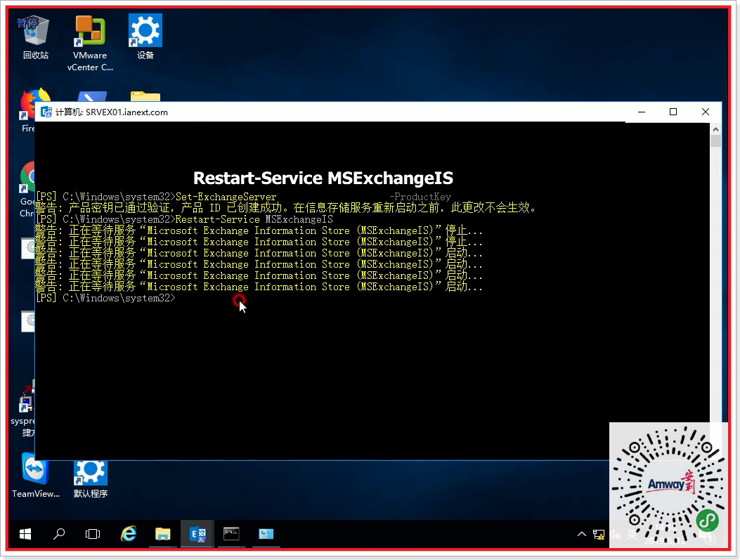This screenshot has width=740, height=560.
Task: Open the 回收站 Recycle Bin desktop icon
Action: point(36,37)
